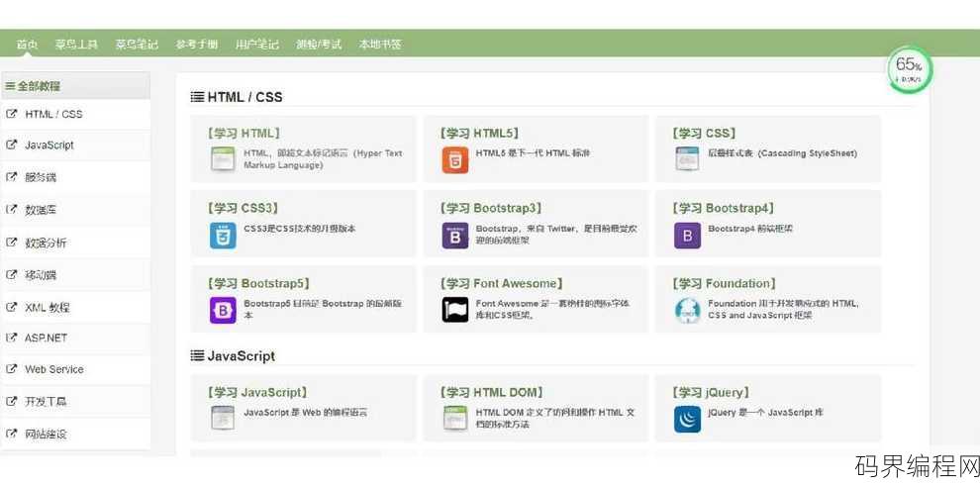
Task: Click the 全部教程 sidebar header
Action: [75, 86]
